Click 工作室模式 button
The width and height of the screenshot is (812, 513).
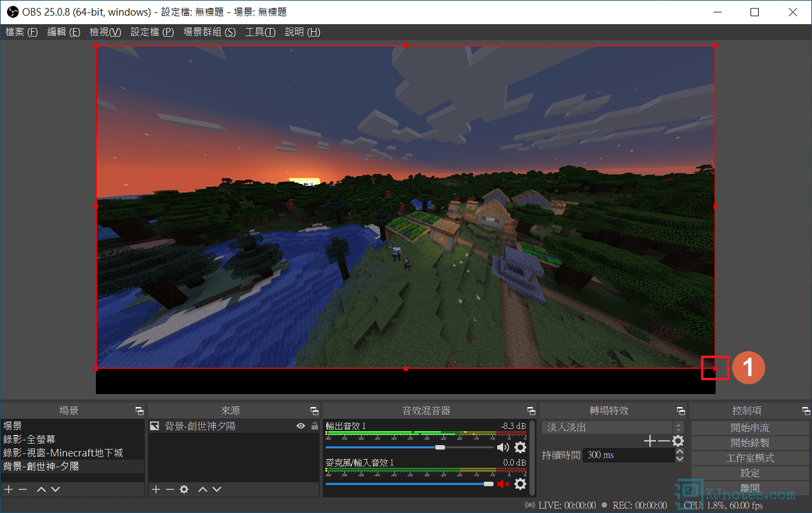click(x=750, y=458)
